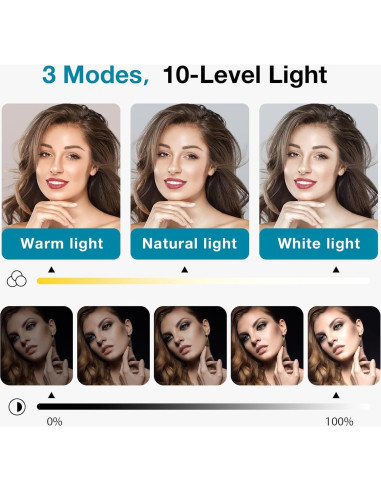Click the black-to-white brightness slider
This screenshot has width=381, height=492.
pyautogui.click(x=203, y=406)
